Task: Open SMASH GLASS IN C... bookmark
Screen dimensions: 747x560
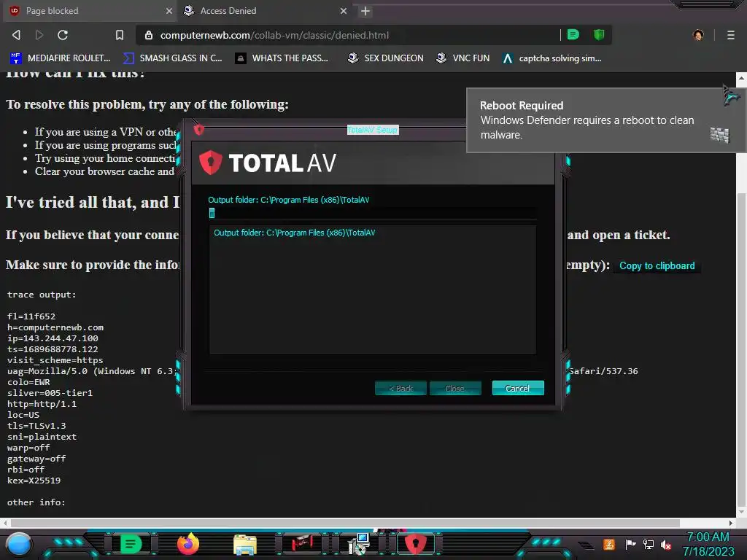Action: [172, 58]
